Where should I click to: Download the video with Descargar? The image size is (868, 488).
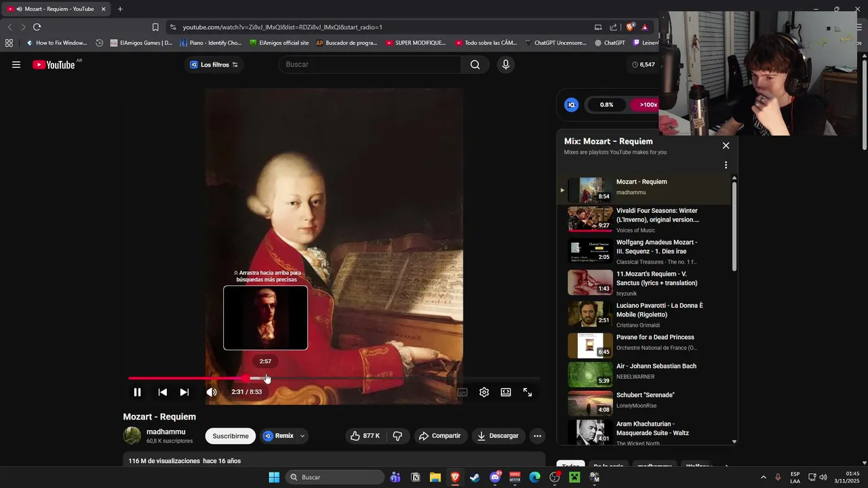[x=498, y=436]
